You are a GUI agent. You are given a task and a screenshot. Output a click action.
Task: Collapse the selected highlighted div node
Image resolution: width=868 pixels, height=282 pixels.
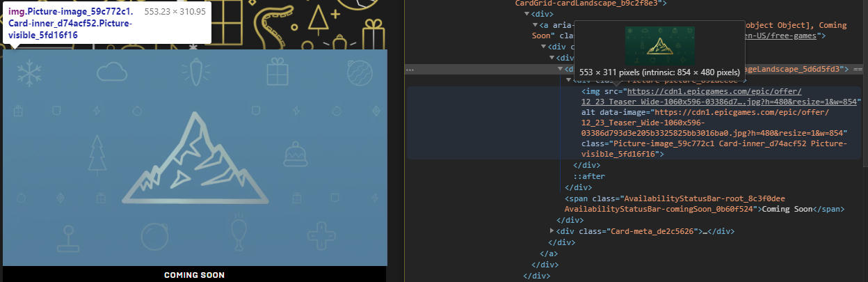click(x=561, y=69)
